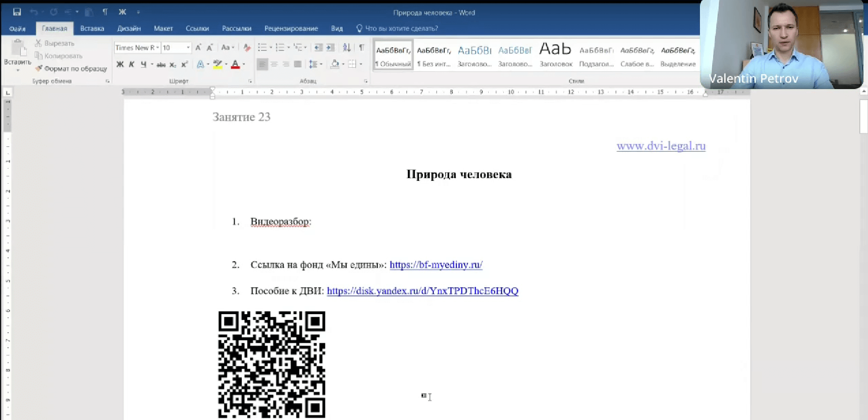Apply underline with the Ч icon
The image size is (868, 420).
pos(144,64)
